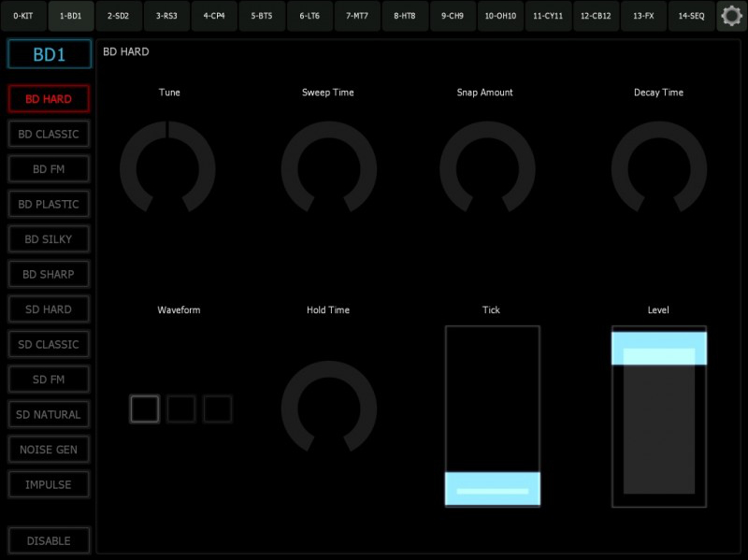Select the BD FM synthesis engine
The width and height of the screenshot is (748, 560).
(49, 168)
